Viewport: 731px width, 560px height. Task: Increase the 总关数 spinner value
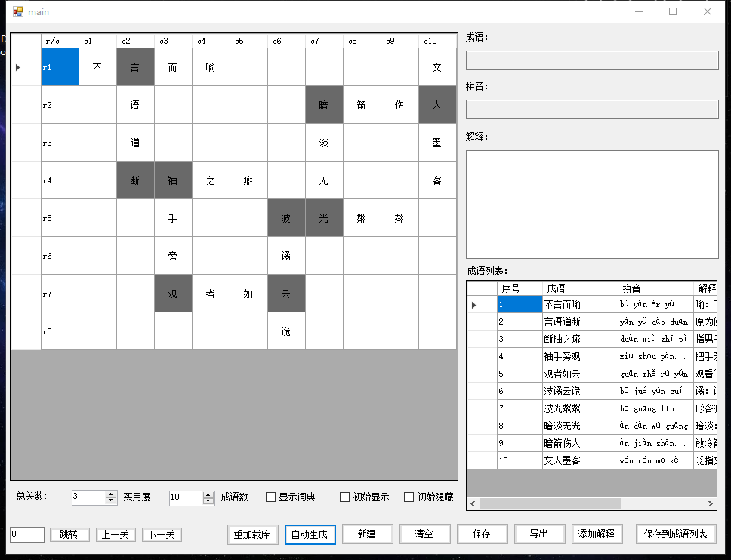point(110,494)
